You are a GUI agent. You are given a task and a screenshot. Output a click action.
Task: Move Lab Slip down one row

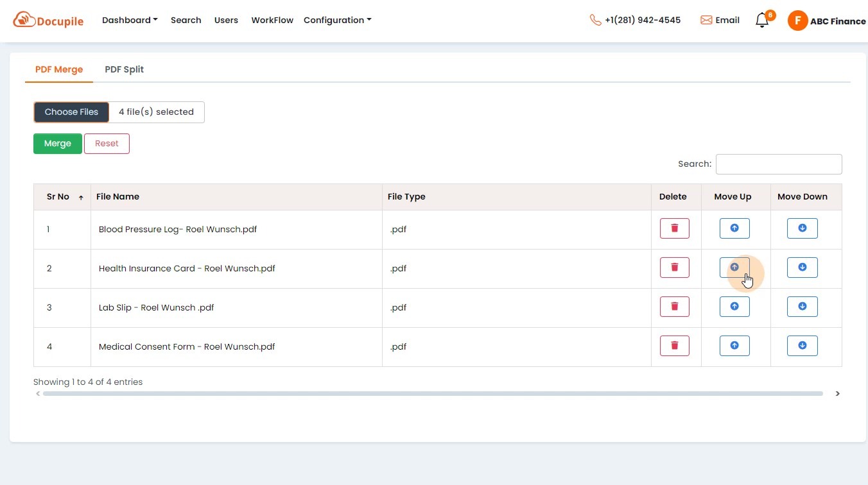802,306
